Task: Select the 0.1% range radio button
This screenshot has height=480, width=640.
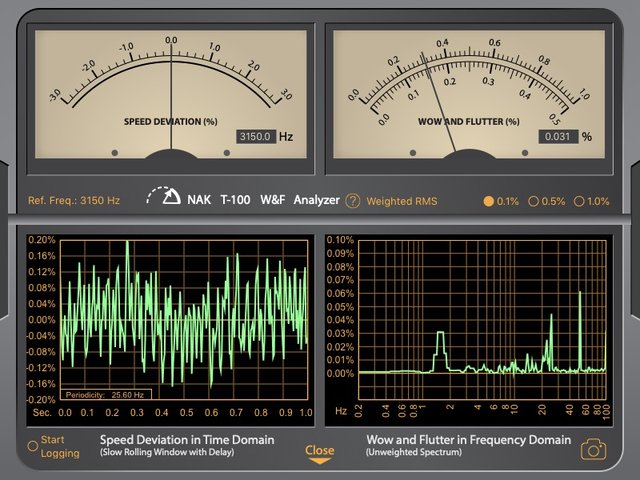Action: [489, 201]
